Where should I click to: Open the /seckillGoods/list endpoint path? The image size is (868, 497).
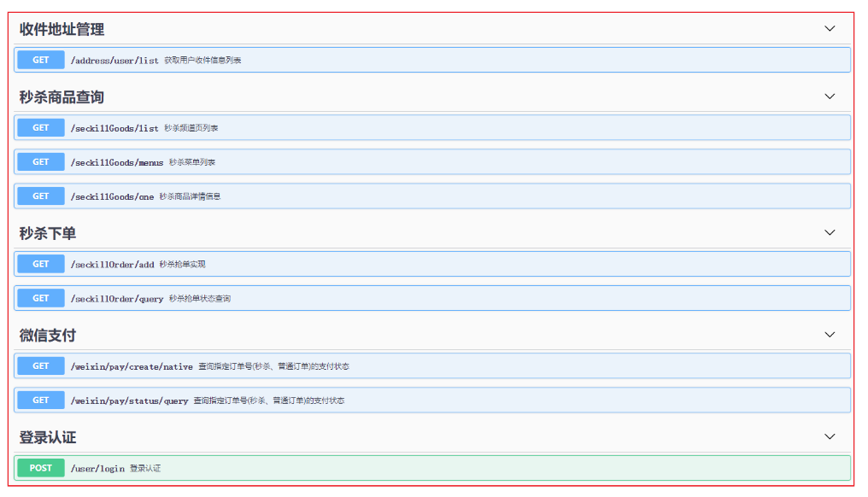(114, 128)
